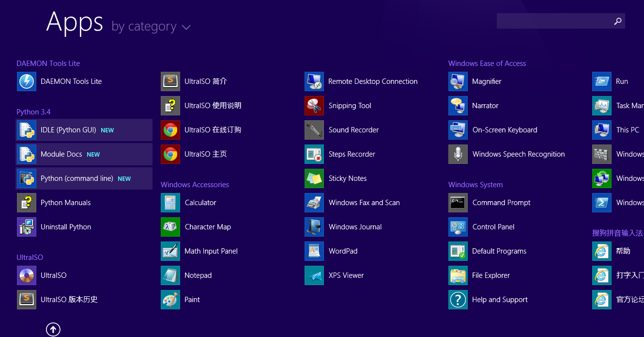Open UltraISO 版本历史 icon
Viewport: 644px width, 337px height.
pos(27,300)
